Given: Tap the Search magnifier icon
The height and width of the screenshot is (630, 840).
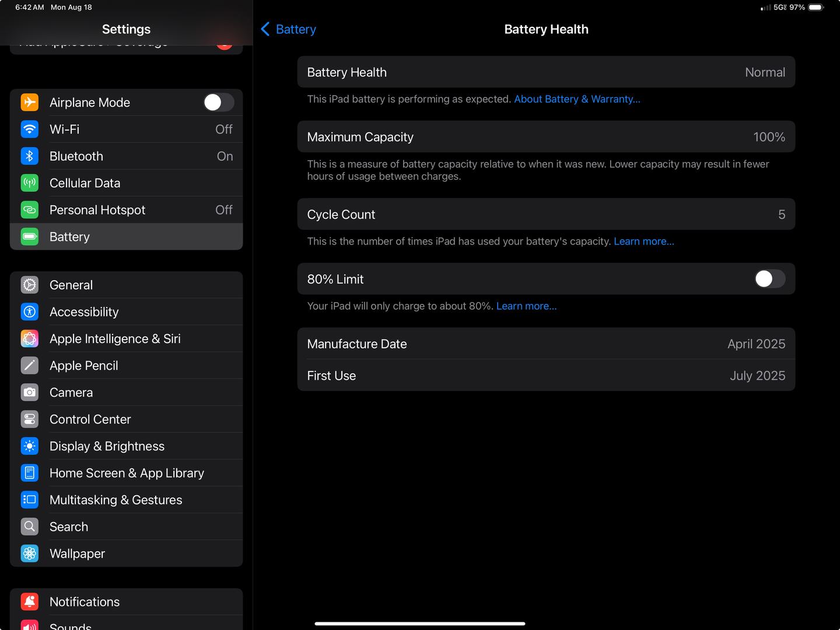Looking at the screenshot, I should 30,526.
